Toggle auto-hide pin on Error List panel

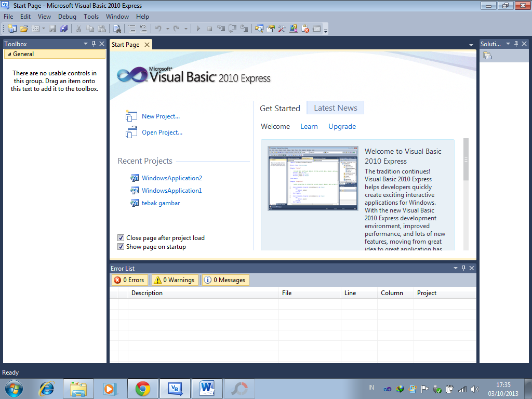pos(464,268)
